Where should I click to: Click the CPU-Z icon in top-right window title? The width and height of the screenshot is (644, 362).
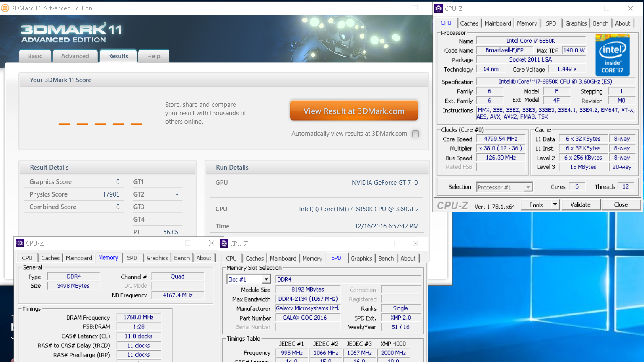pos(439,8)
